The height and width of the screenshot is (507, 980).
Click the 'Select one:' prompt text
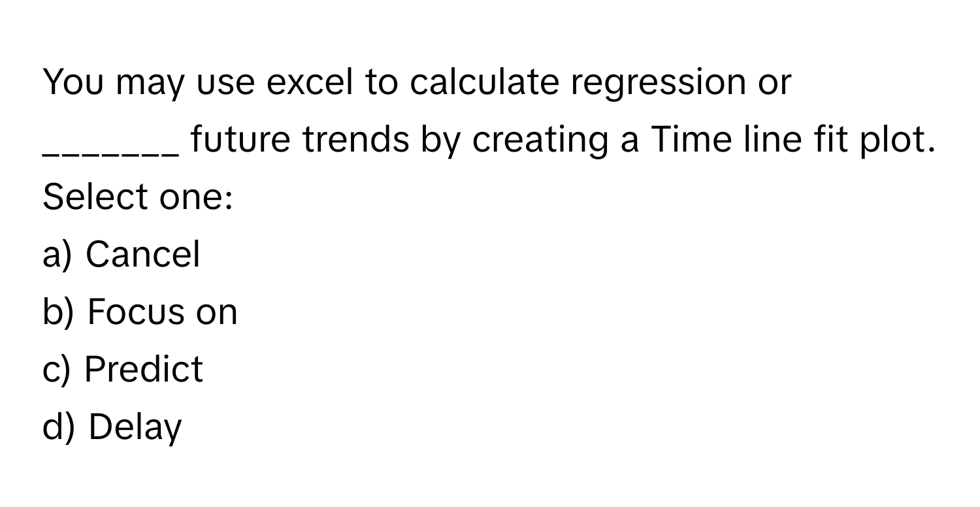pos(137,198)
